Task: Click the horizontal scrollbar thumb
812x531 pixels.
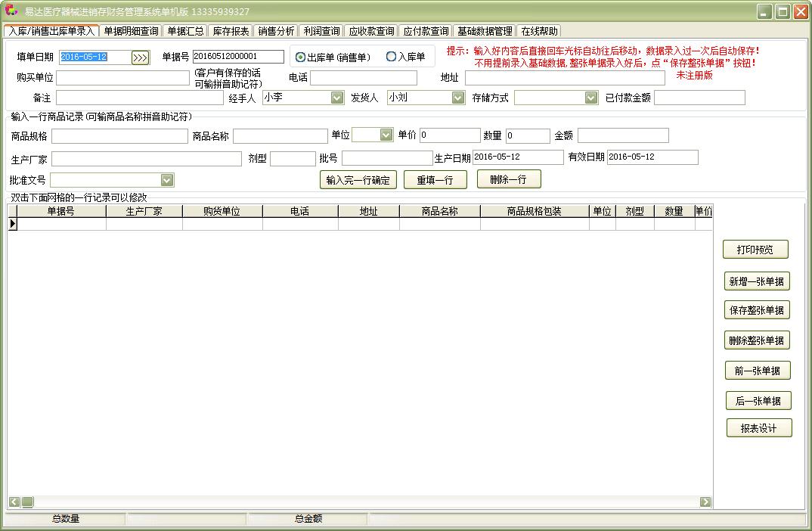Action: pyautogui.click(x=27, y=501)
